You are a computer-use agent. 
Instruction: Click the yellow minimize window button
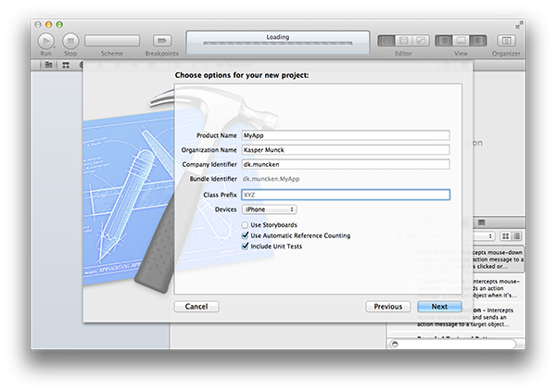pos(48,24)
